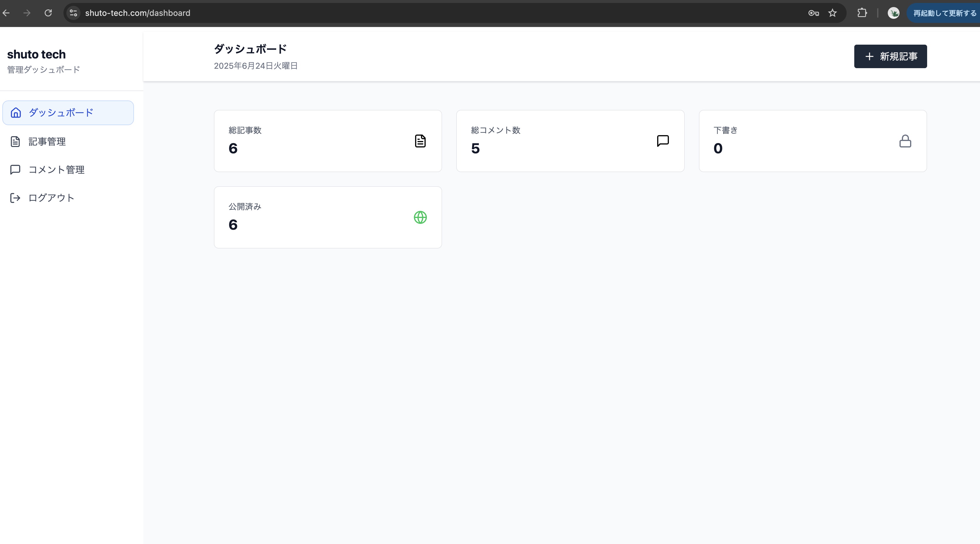
Task: Click the home icon beside ダッシュボード
Action: point(16,113)
